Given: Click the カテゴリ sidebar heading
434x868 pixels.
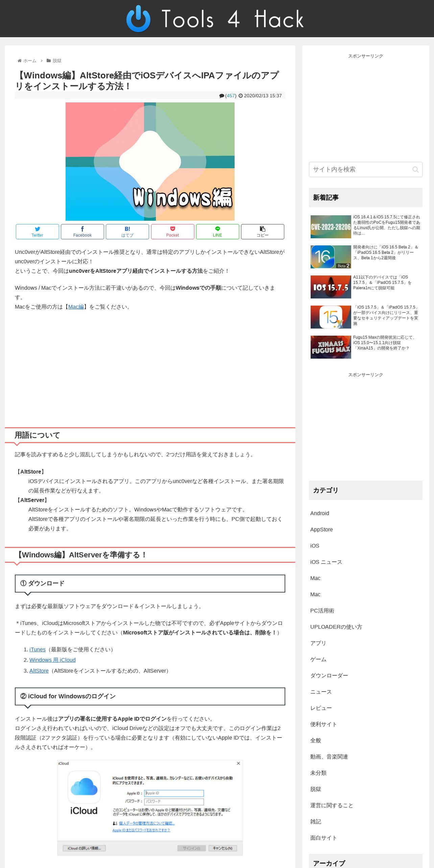Looking at the screenshot, I should pos(366,490).
